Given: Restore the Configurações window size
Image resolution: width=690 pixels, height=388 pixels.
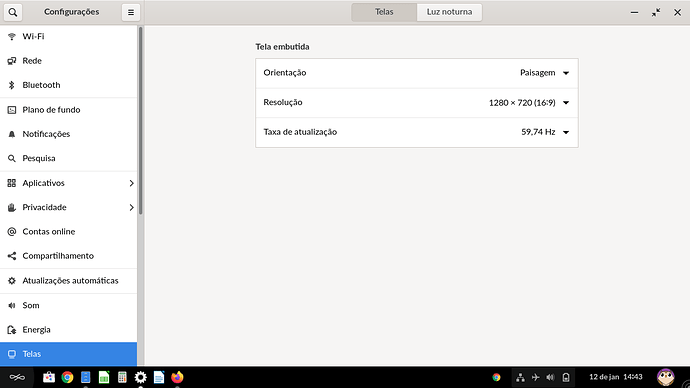Looking at the screenshot, I should click(x=656, y=12).
